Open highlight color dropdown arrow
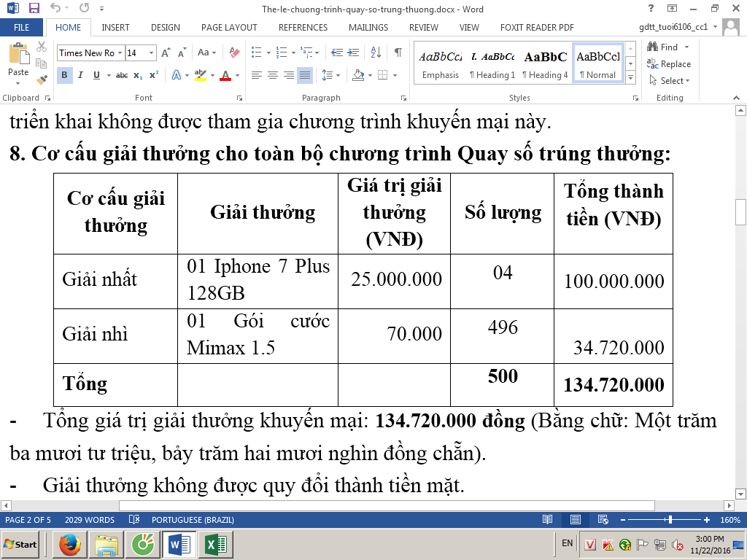Viewport: 747px width, 560px height. pos(212,75)
